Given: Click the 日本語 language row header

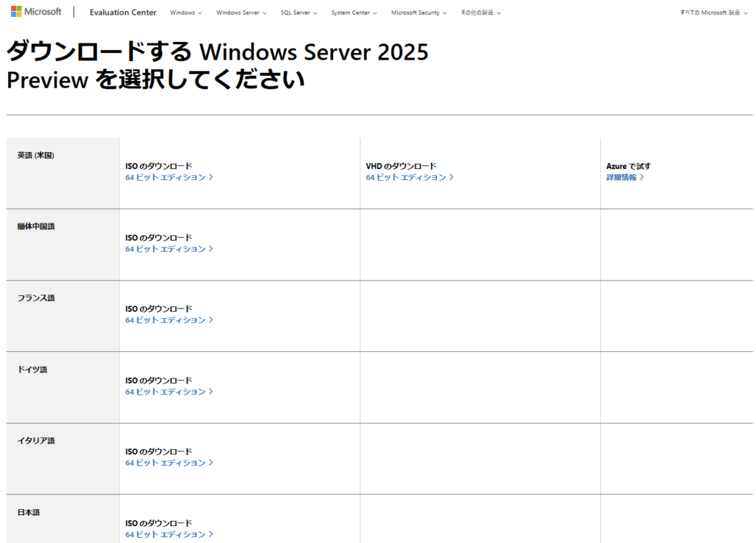Looking at the screenshot, I should click(x=29, y=512).
